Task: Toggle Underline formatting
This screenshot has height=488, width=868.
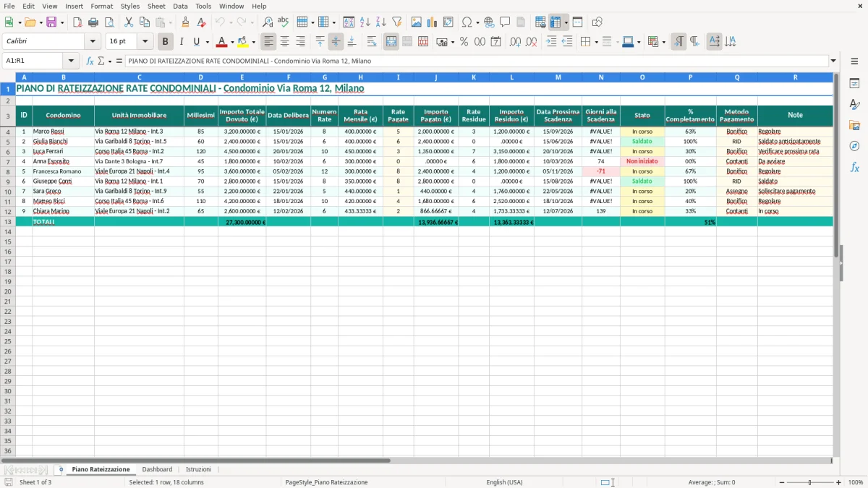Action: 197,42
